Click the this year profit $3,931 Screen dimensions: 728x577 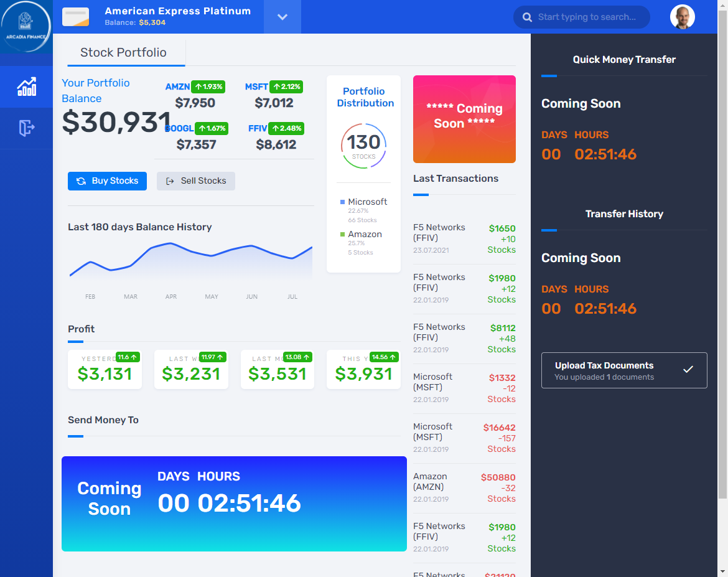point(363,374)
